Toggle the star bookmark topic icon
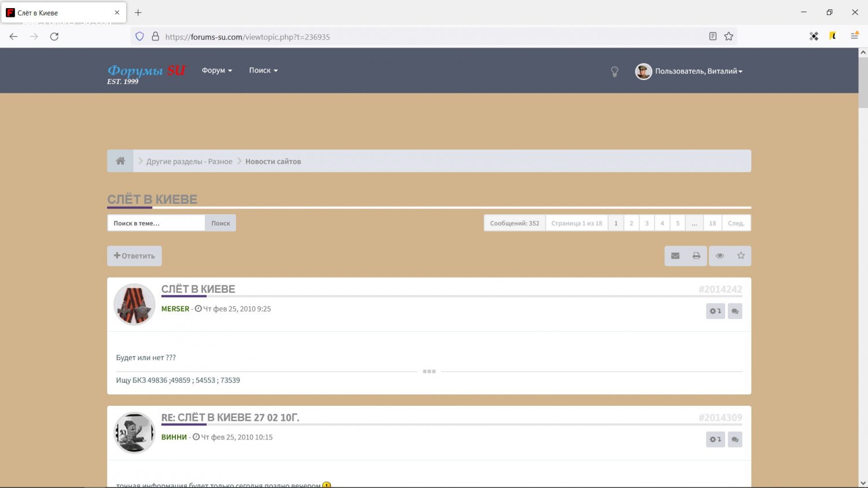Image resolution: width=868 pixels, height=488 pixels. tap(741, 256)
